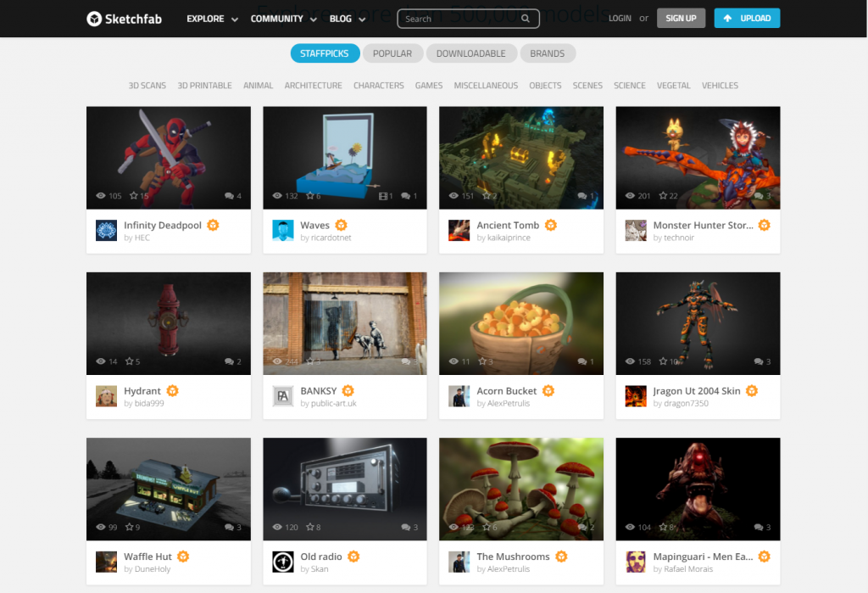Click author link AlexPetrulis under Acorn Bucket
868x593 pixels.
pos(509,404)
